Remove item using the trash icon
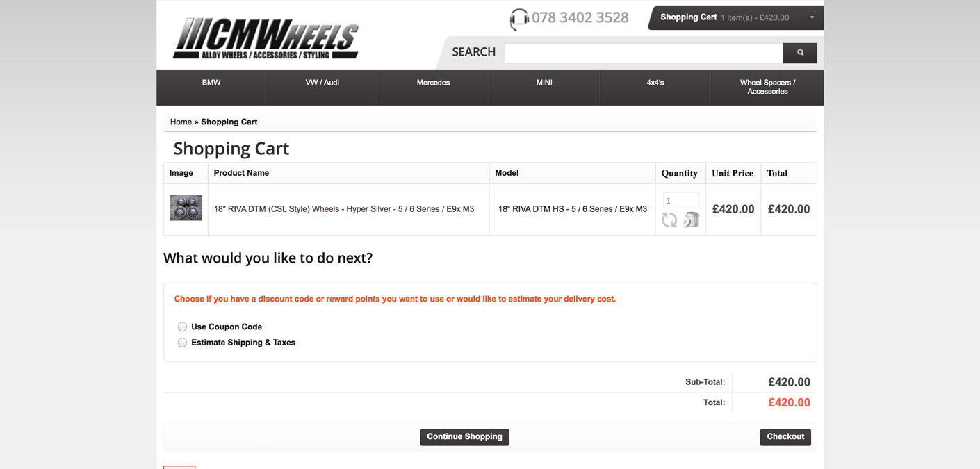Screen dimensions: 980x469 click(x=691, y=220)
